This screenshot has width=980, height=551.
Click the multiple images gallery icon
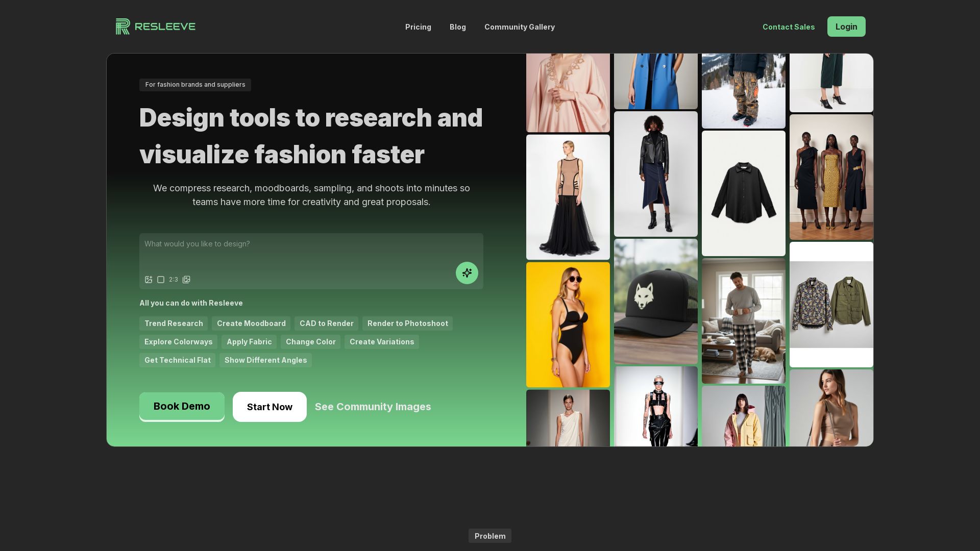(x=186, y=280)
